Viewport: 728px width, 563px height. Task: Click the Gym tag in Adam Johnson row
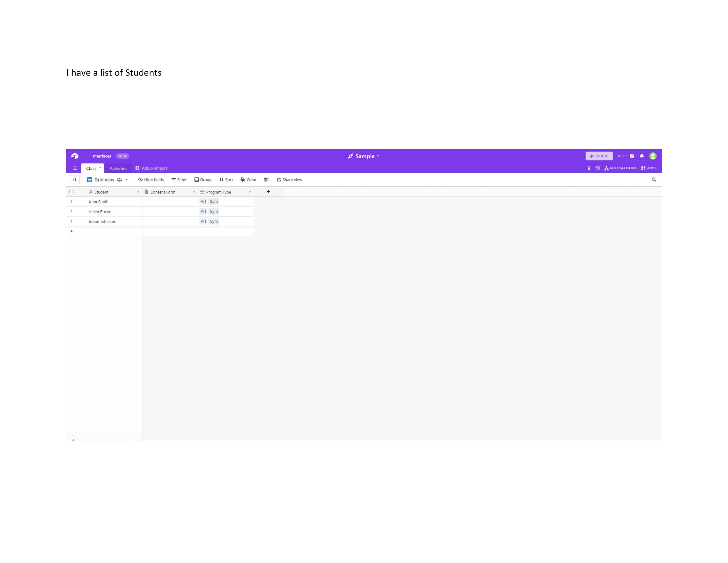[214, 221]
